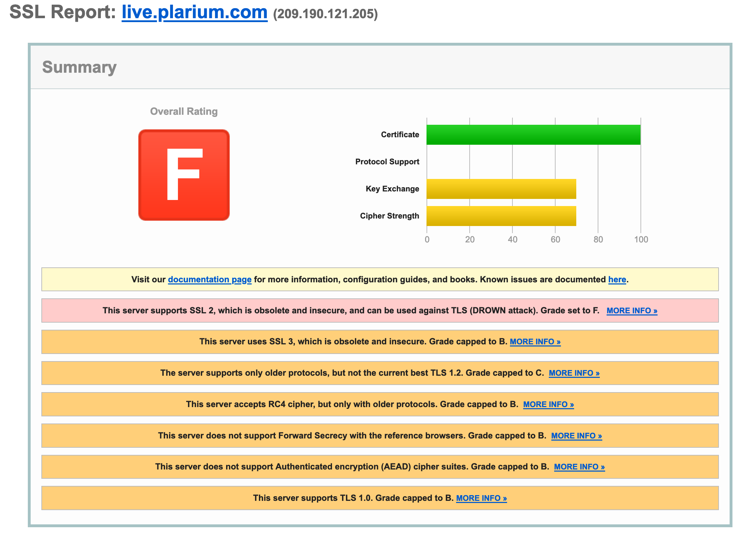The width and height of the screenshot is (756, 534).
Task: Click the red F overall rating badge
Action: point(184,175)
